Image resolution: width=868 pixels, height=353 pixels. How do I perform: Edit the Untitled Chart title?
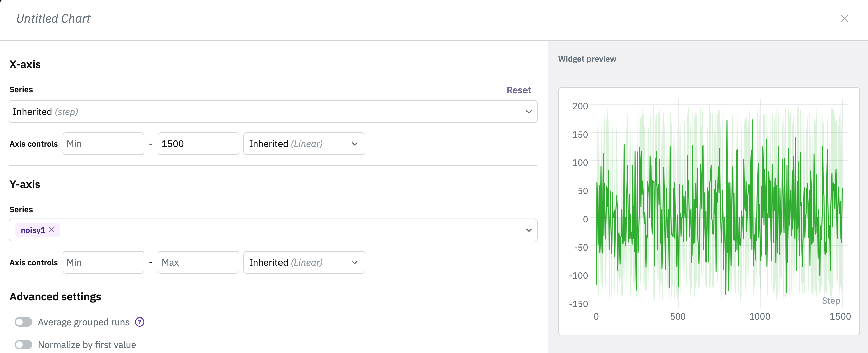54,19
